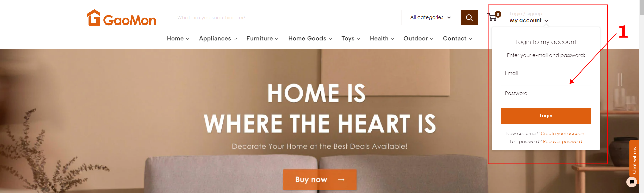Viewport: 644px width, 193px height.
Task: Open the chat bubble icon
Action: pyautogui.click(x=632, y=182)
